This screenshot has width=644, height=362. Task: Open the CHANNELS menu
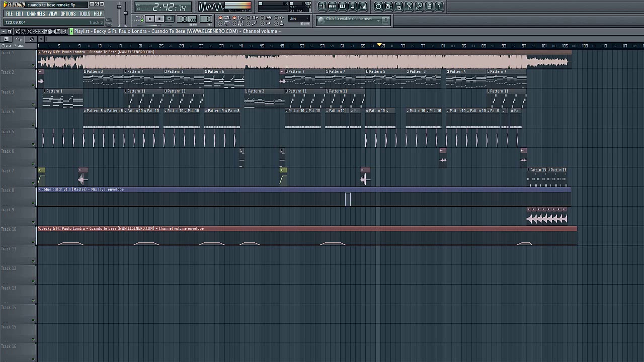pos(36,14)
